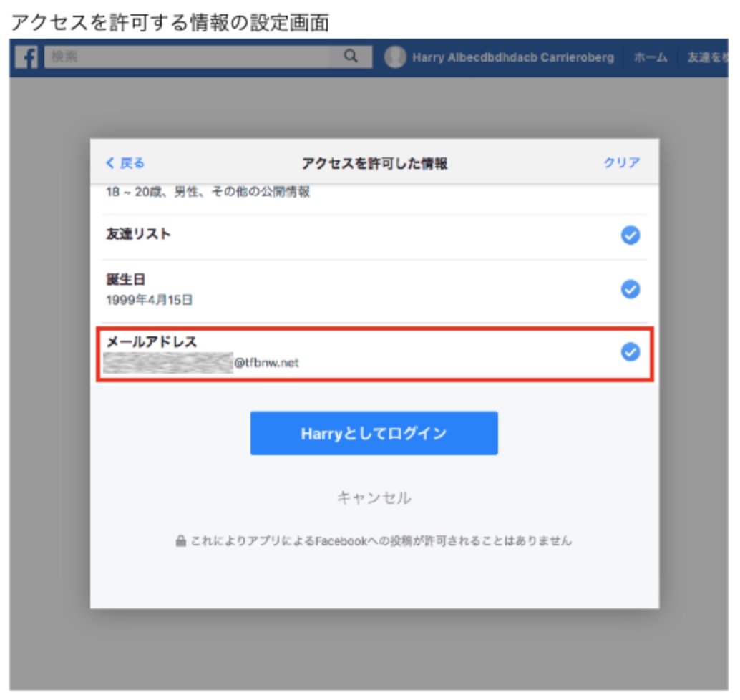Select the 1999年4月15日 birthday text

pyautogui.click(x=150, y=301)
